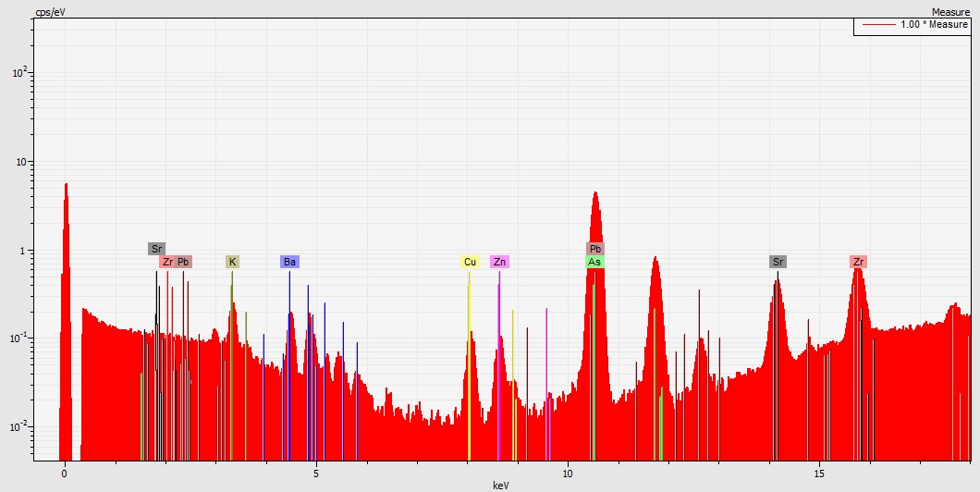The width and height of the screenshot is (980, 492).
Task: Click the Zr label near 16 keV
Action: point(858,262)
